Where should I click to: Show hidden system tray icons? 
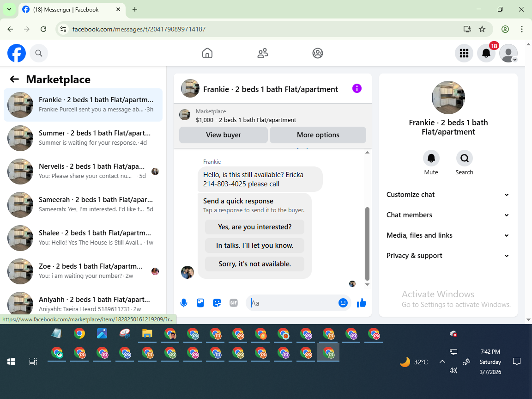pyautogui.click(x=442, y=362)
